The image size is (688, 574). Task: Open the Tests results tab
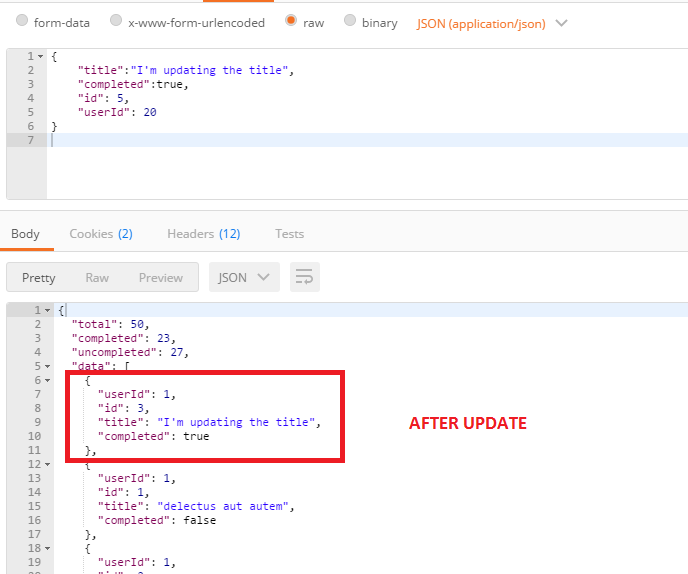290,234
